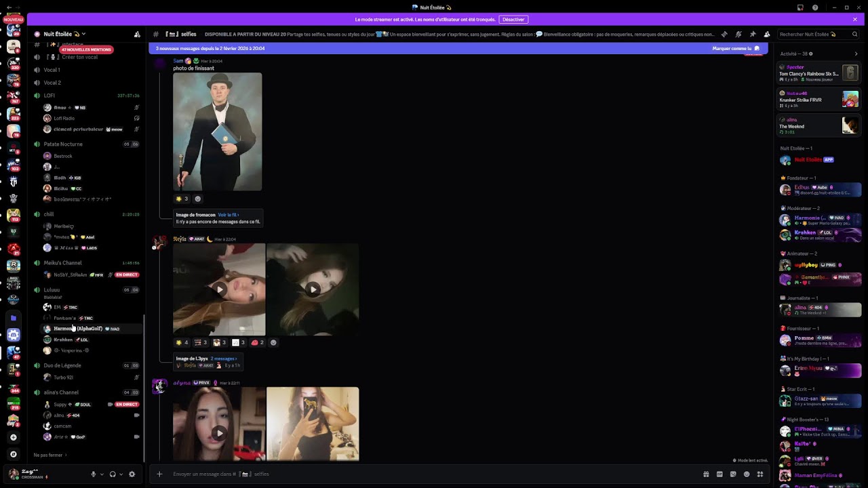Open the 2 messages thread link
The image size is (868, 488).
[x=223, y=359]
